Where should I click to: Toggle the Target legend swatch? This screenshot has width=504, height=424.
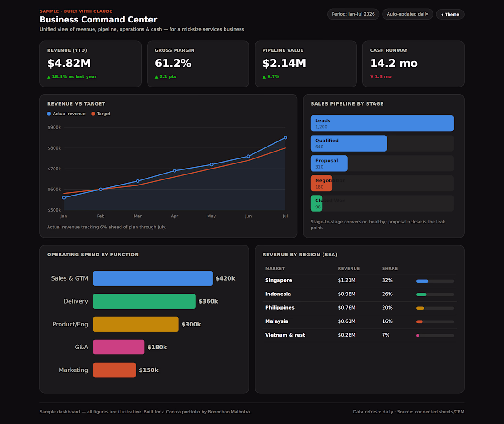(93, 114)
